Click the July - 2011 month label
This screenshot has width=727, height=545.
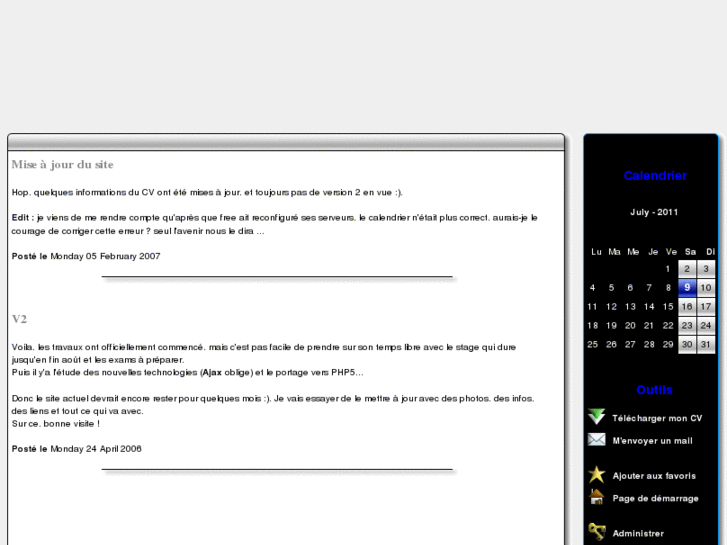click(654, 212)
